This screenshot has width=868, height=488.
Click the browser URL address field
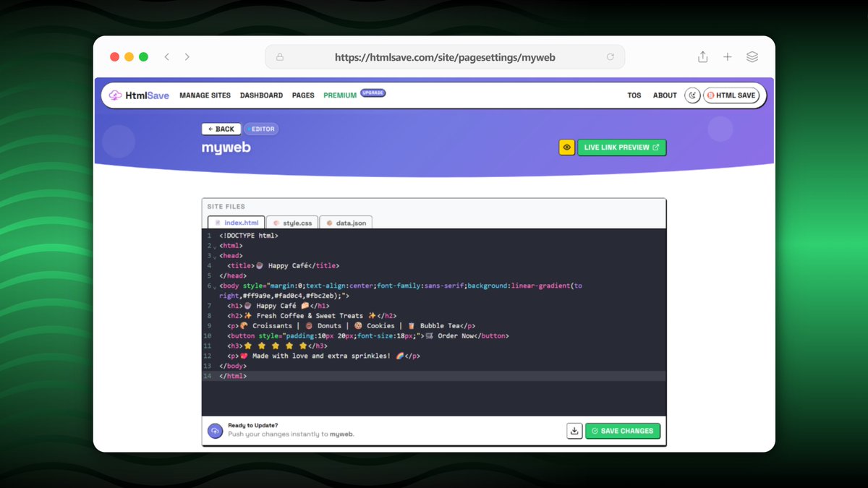click(x=445, y=57)
